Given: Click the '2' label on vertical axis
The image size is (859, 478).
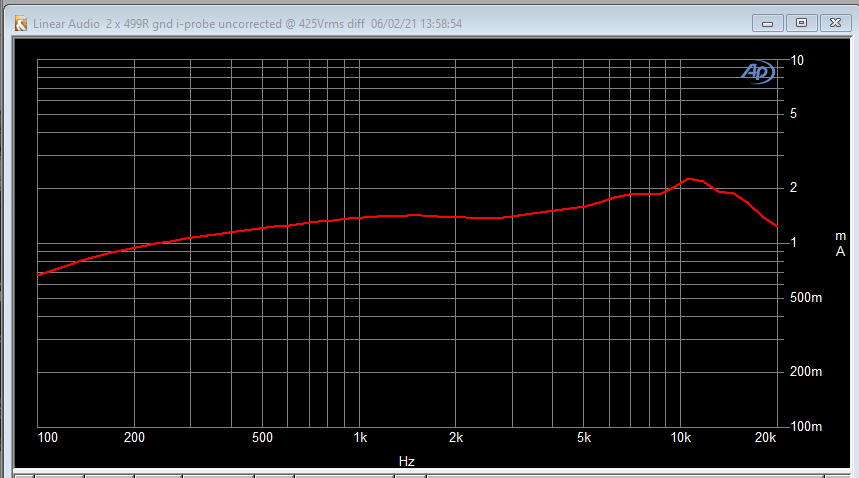Looking at the screenshot, I should click(x=793, y=187).
